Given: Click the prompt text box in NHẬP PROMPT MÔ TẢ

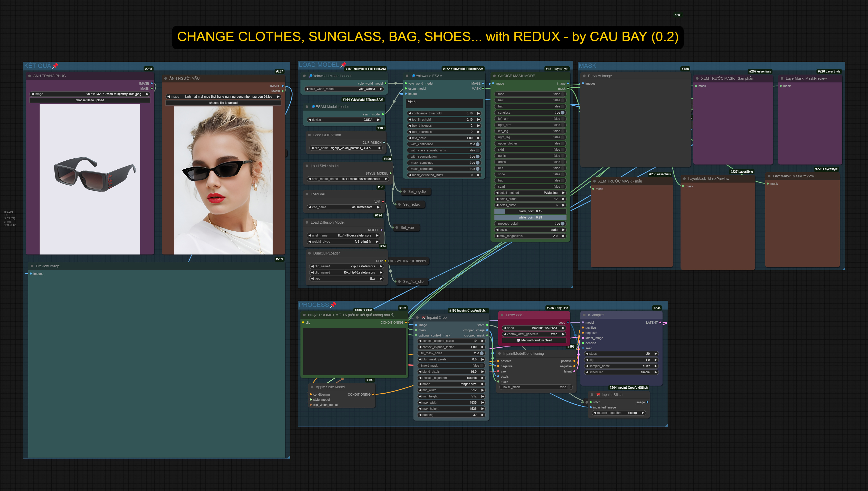Looking at the screenshot, I should 354,351.
